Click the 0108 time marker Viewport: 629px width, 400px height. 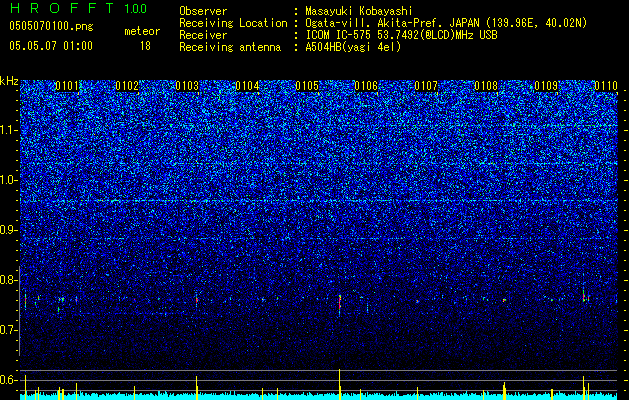486,86
